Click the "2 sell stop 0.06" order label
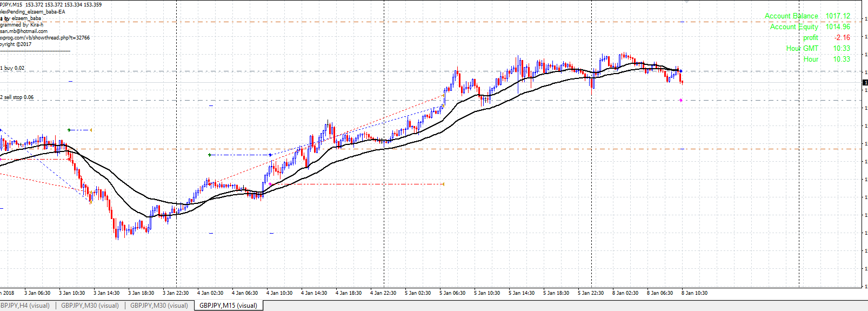This screenshot has height=311, width=868. 17,97
